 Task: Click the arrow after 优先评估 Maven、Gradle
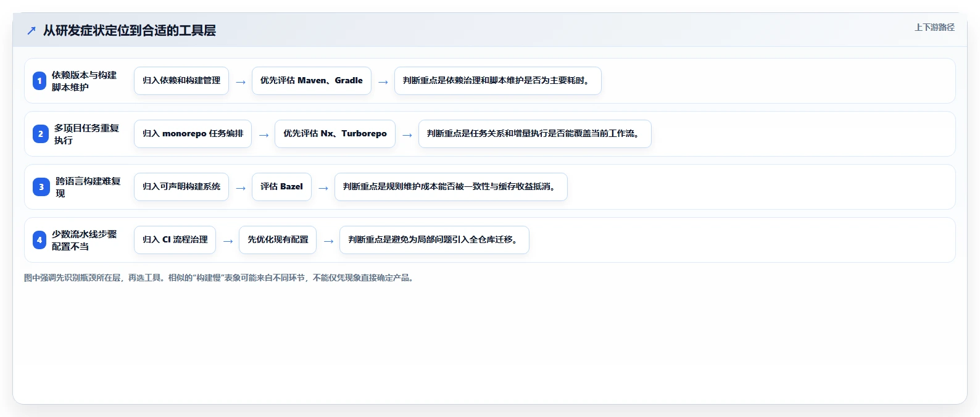[x=383, y=82]
